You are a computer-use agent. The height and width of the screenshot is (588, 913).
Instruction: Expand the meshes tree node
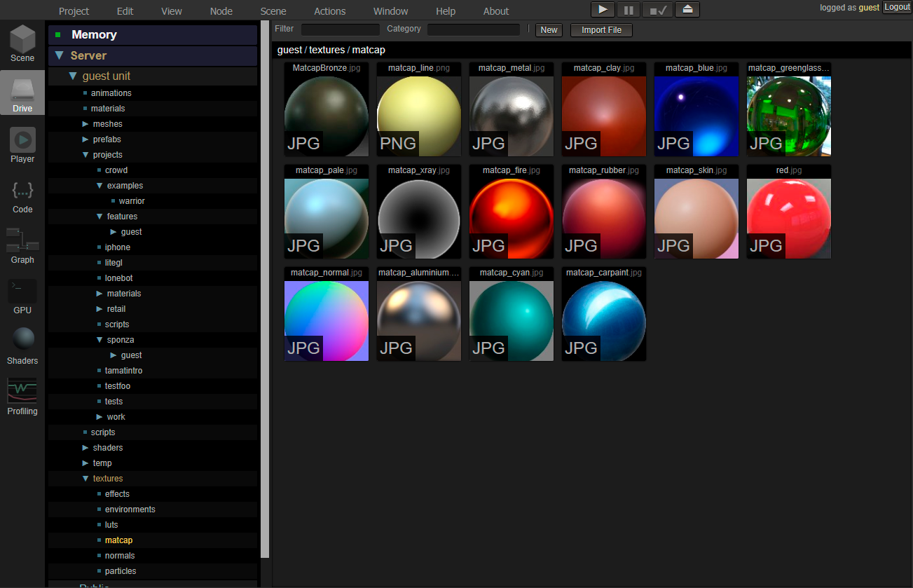point(85,123)
